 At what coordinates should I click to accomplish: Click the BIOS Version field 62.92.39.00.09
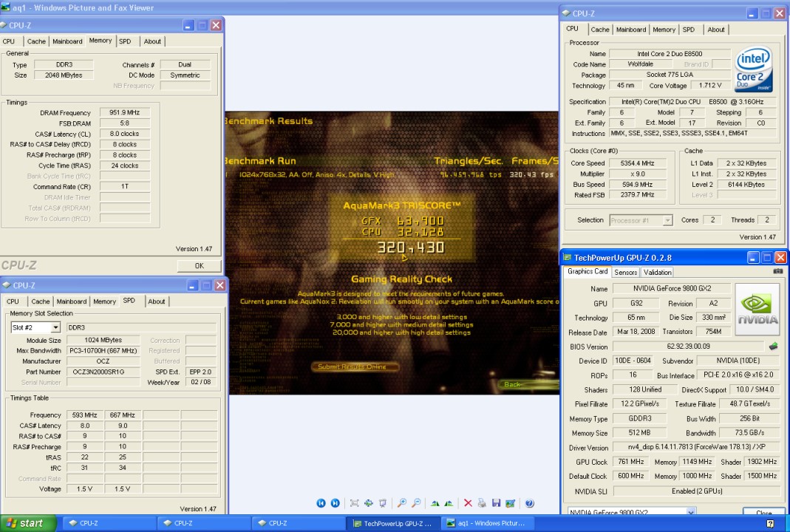(x=688, y=346)
